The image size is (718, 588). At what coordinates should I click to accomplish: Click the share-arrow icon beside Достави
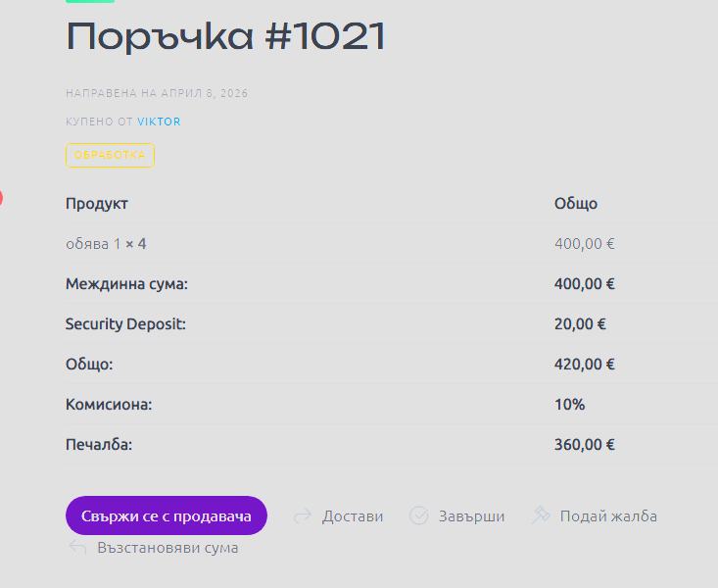coord(303,515)
